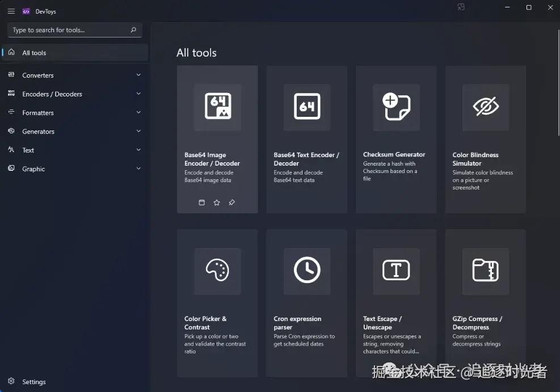Pin the Base64 Image tool

[232, 203]
